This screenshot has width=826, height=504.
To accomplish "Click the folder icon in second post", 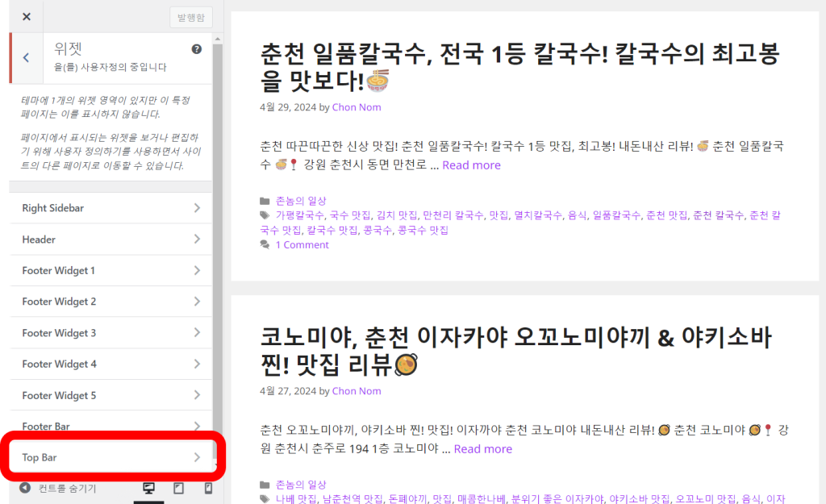I will point(265,485).
